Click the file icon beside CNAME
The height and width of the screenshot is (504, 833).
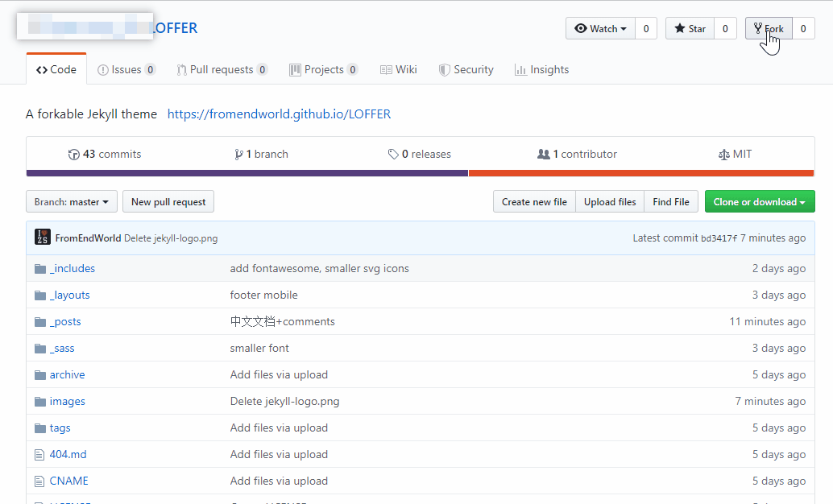(x=39, y=481)
